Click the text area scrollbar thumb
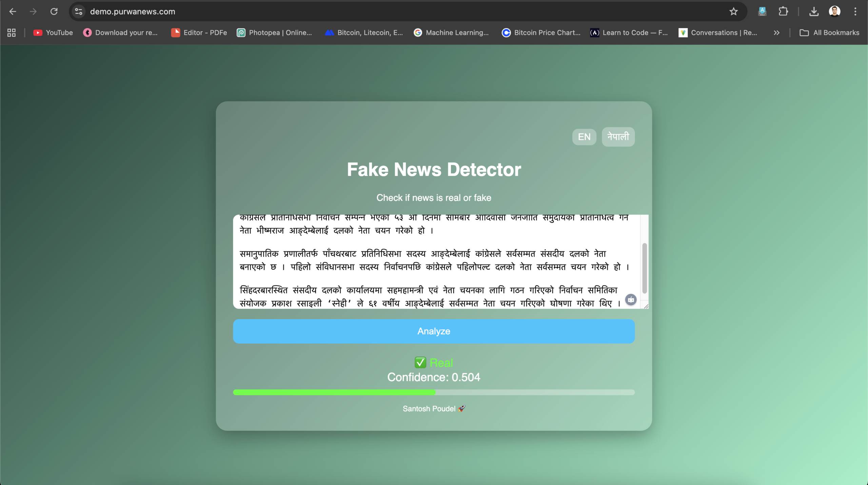The image size is (868, 485). [644, 268]
